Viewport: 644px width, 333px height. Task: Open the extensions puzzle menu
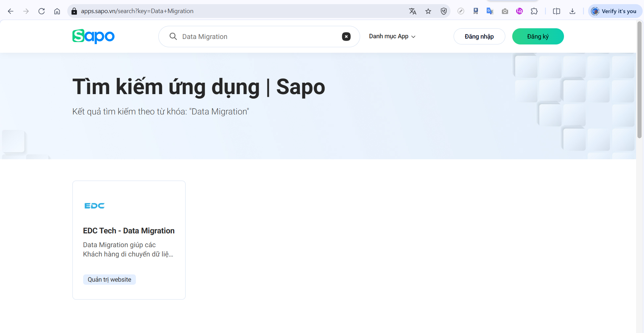click(x=534, y=11)
